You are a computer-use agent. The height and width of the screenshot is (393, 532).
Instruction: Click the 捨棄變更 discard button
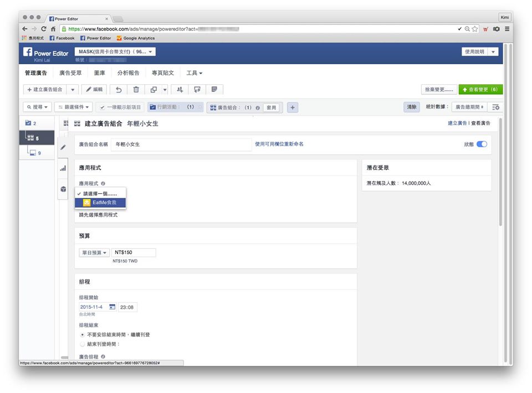[439, 90]
